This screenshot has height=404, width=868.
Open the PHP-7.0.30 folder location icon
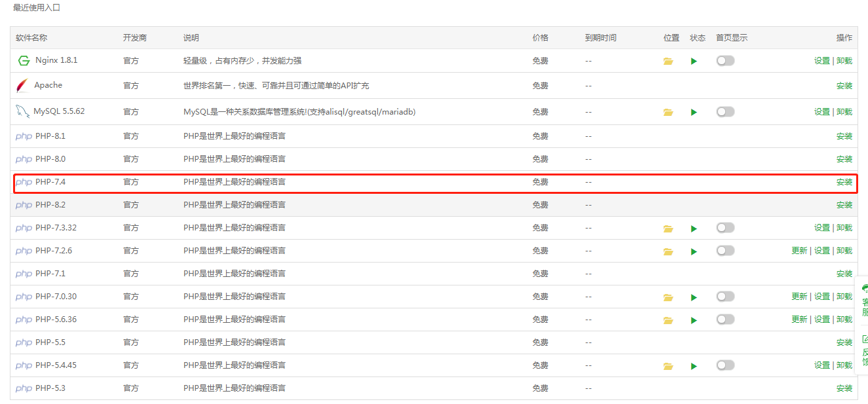click(668, 297)
